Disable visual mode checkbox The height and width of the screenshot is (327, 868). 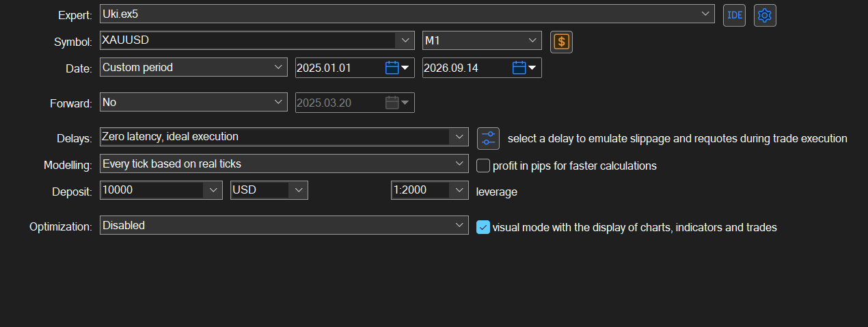point(483,227)
